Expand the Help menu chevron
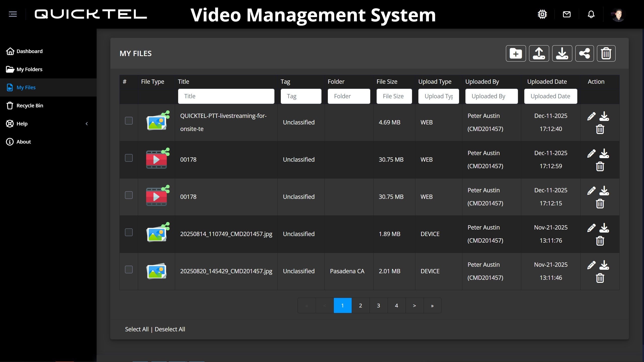The width and height of the screenshot is (644, 362). point(87,124)
